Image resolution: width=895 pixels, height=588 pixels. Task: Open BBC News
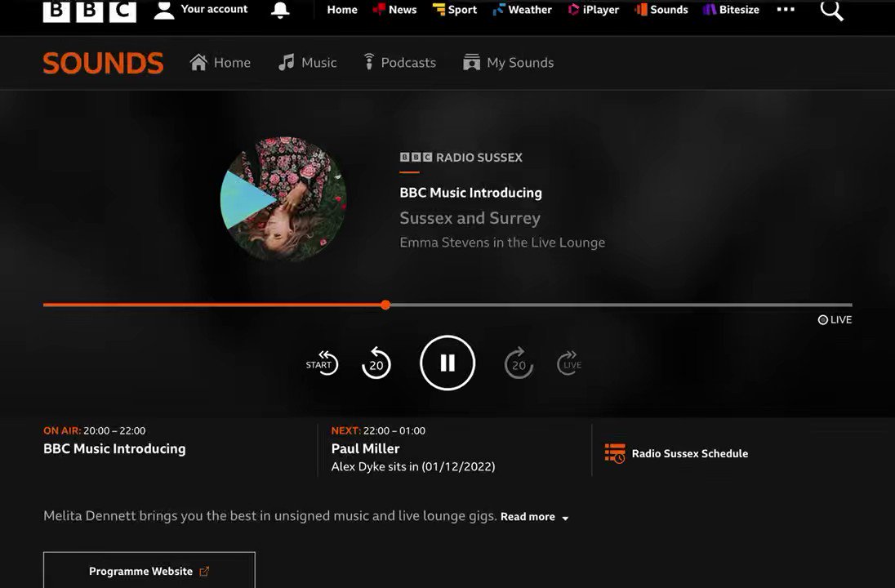[394, 10]
